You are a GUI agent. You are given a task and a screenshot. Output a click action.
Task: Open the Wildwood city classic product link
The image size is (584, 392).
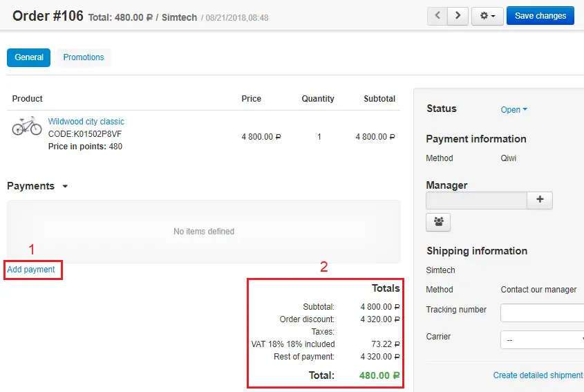(x=86, y=122)
